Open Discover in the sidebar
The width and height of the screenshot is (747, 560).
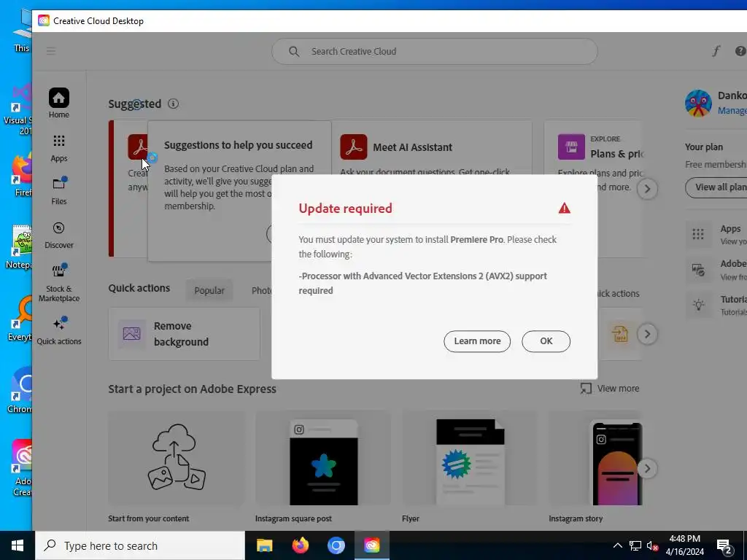(x=58, y=235)
